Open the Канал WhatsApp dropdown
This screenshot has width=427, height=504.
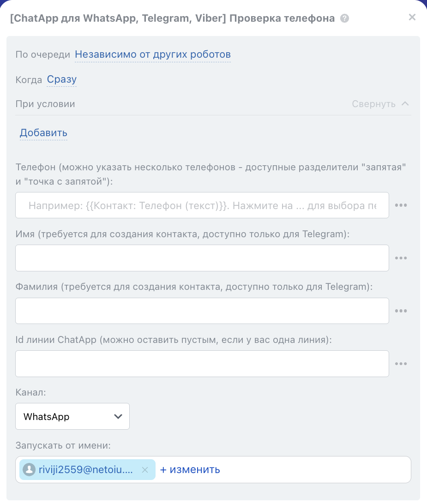[x=72, y=416]
